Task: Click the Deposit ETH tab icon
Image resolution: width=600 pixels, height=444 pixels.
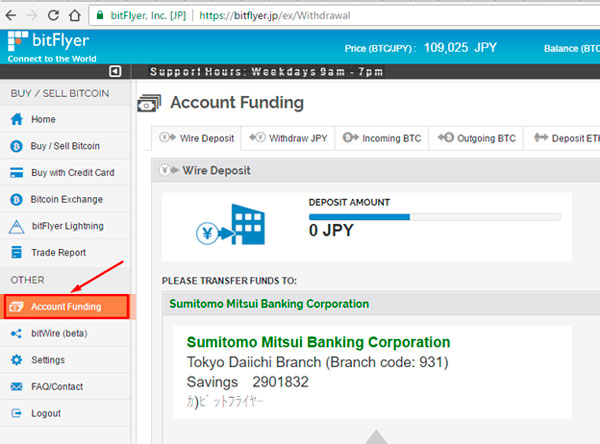Action: click(x=541, y=137)
